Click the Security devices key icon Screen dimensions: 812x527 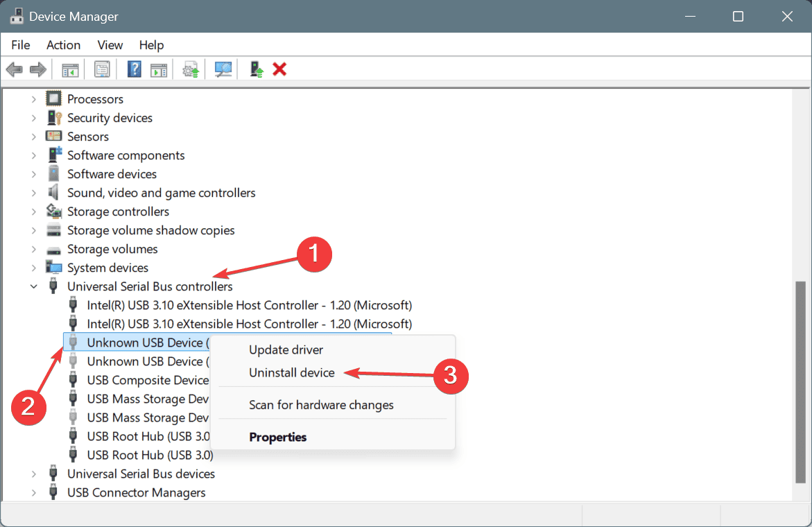coord(54,117)
